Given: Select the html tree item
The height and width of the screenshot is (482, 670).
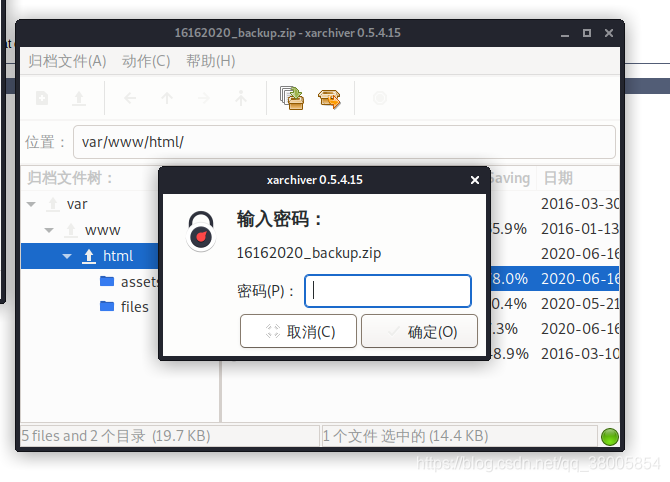Looking at the screenshot, I should click(118, 256).
